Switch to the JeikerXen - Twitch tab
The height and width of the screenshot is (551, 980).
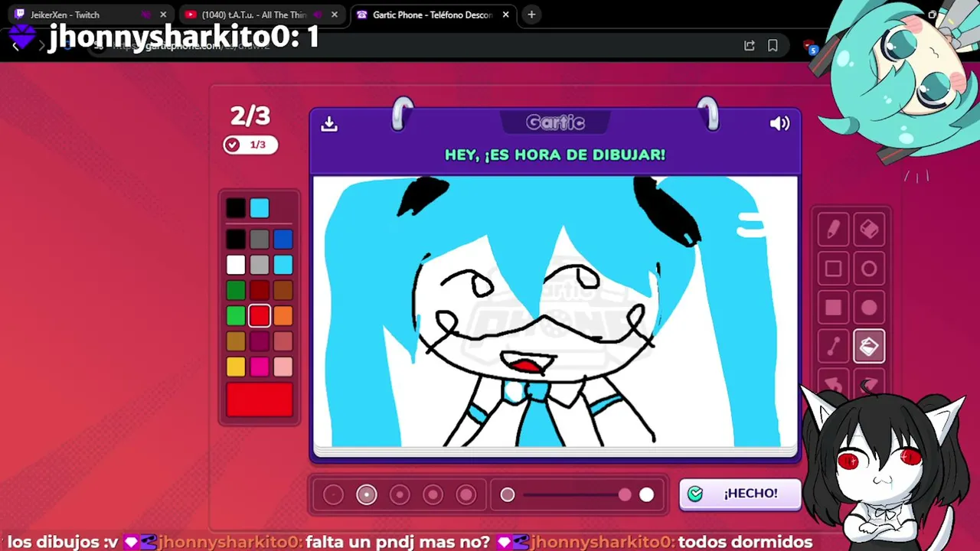pos(90,15)
